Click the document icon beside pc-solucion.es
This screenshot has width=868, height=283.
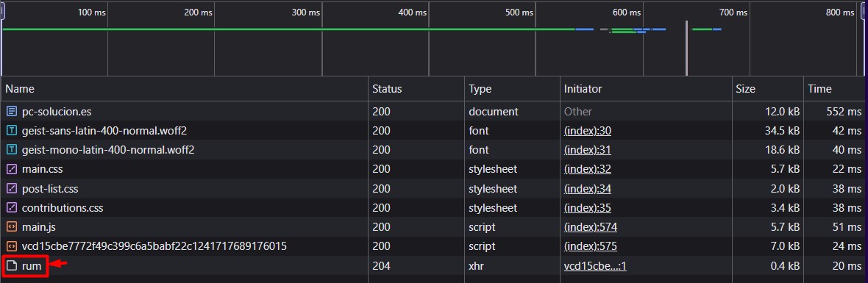click(11, 112)
